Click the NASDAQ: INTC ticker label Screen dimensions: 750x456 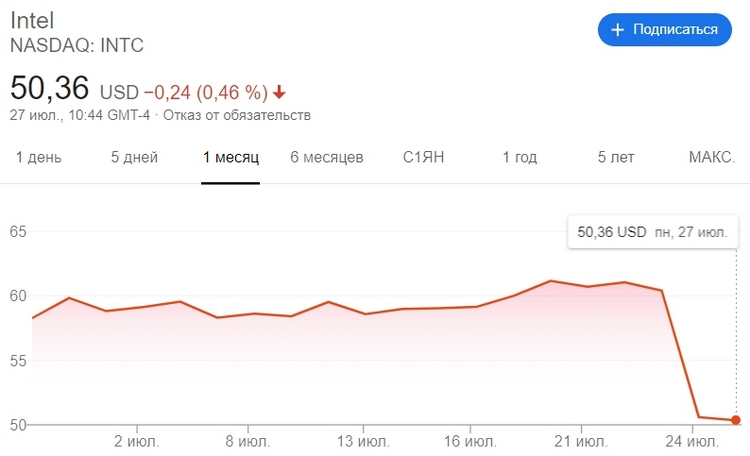[77, 45]
